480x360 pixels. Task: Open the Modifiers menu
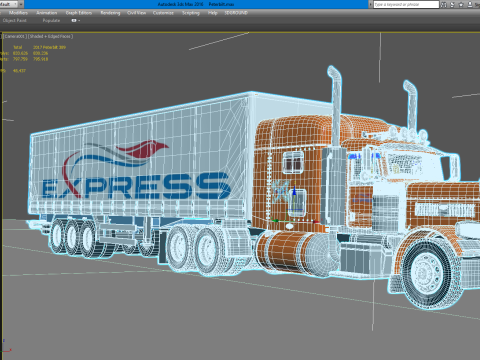(18, 13)
